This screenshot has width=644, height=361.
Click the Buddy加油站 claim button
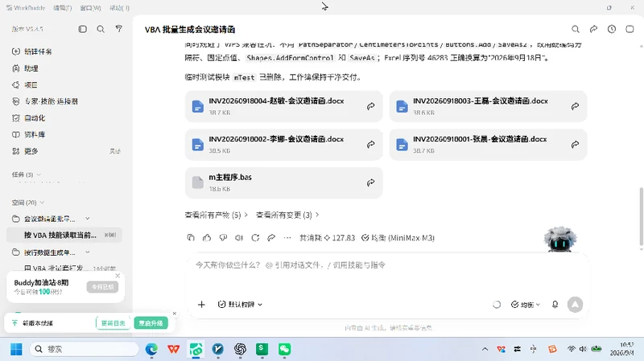pos(103,287)
